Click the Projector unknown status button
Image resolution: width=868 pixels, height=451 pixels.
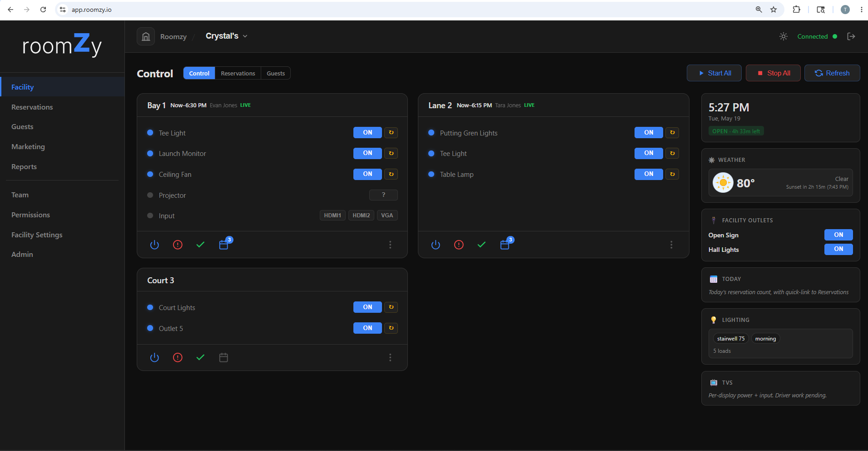click(383, 195)
